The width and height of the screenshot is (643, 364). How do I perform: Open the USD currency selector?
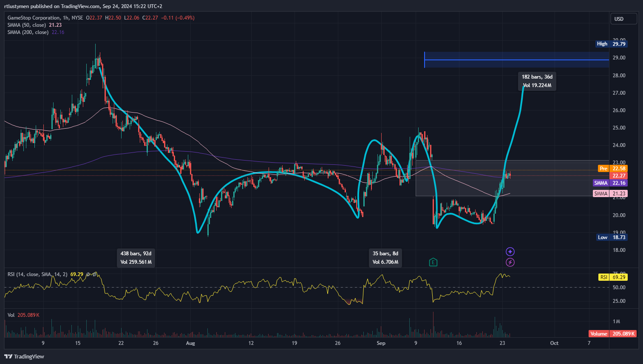coord(623,19)
